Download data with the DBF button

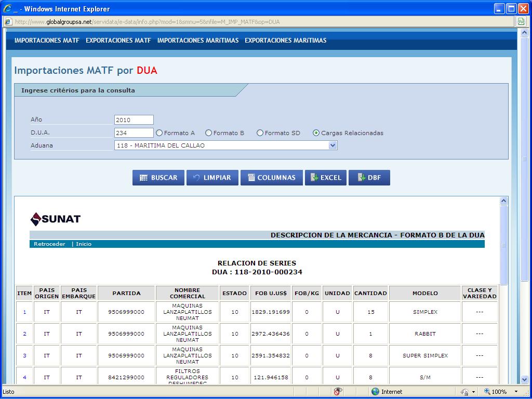click(369, 178)
